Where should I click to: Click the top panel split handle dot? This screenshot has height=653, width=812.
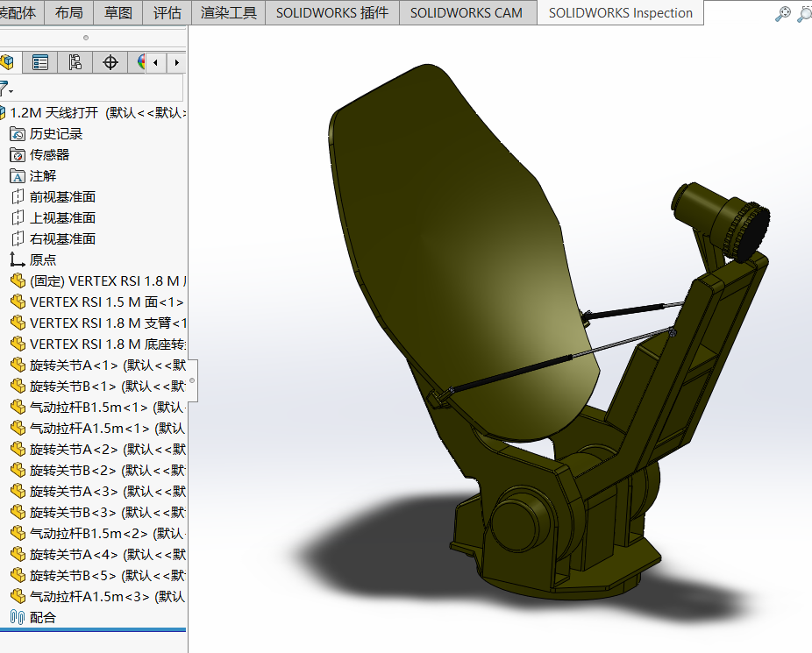click(x=86, y=38)
